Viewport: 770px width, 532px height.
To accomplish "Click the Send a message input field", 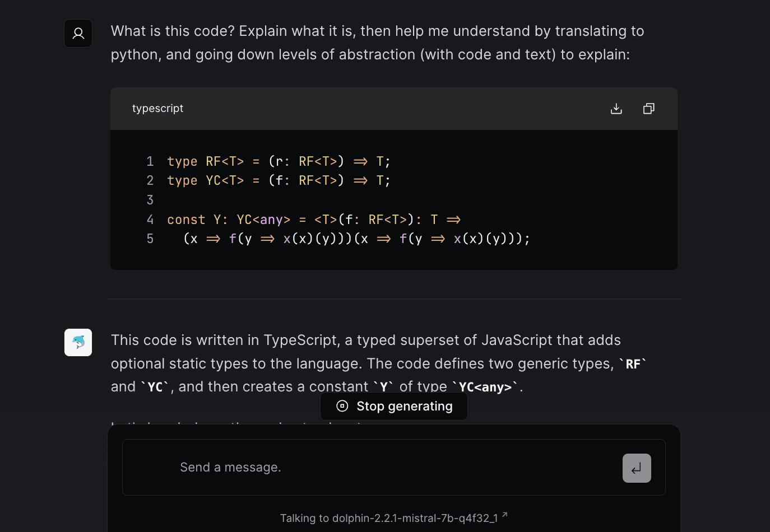I will coord(364,467).
